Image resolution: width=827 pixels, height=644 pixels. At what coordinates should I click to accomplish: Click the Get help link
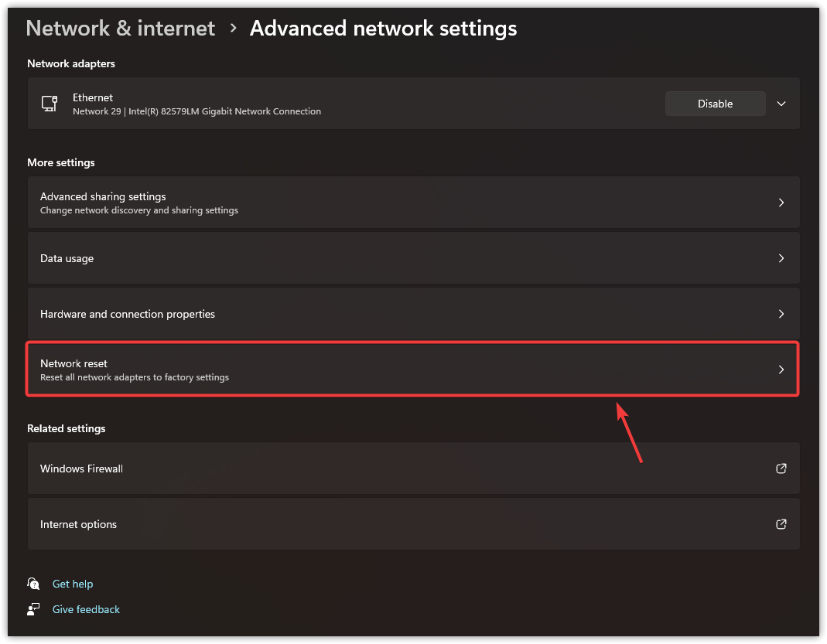click(72, 584)
